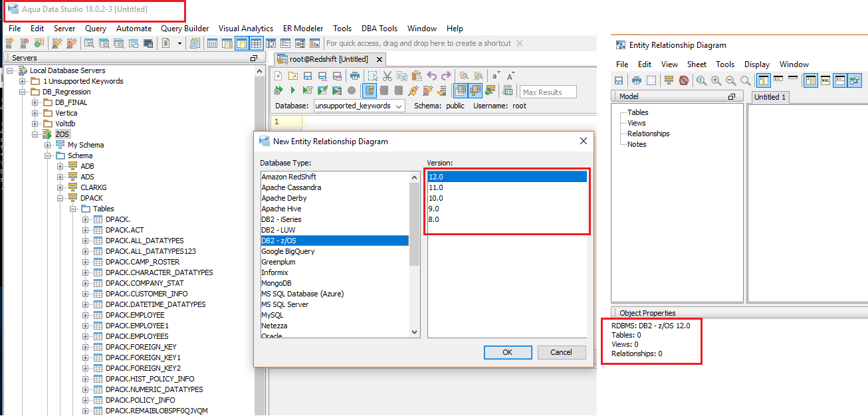Click Print icon in query toolbar
This screenshot has height=416, width=868.
click(x=356, y=76)
